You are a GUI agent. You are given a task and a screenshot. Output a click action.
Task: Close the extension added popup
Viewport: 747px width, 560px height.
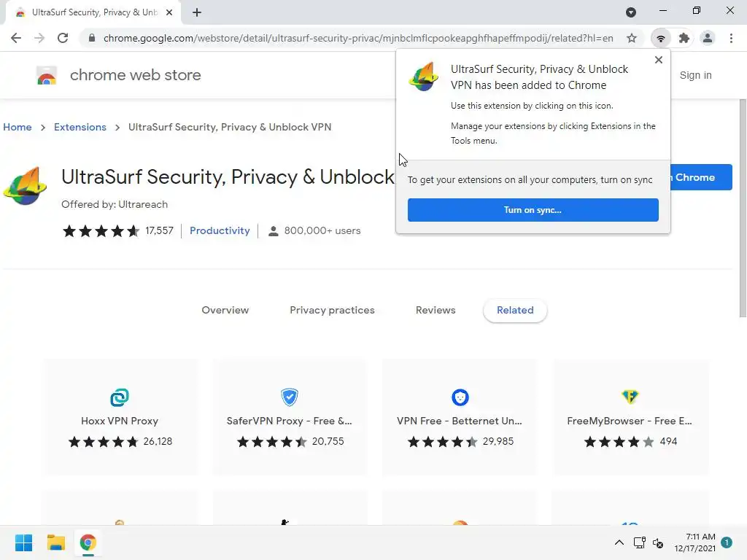(659, 60)
